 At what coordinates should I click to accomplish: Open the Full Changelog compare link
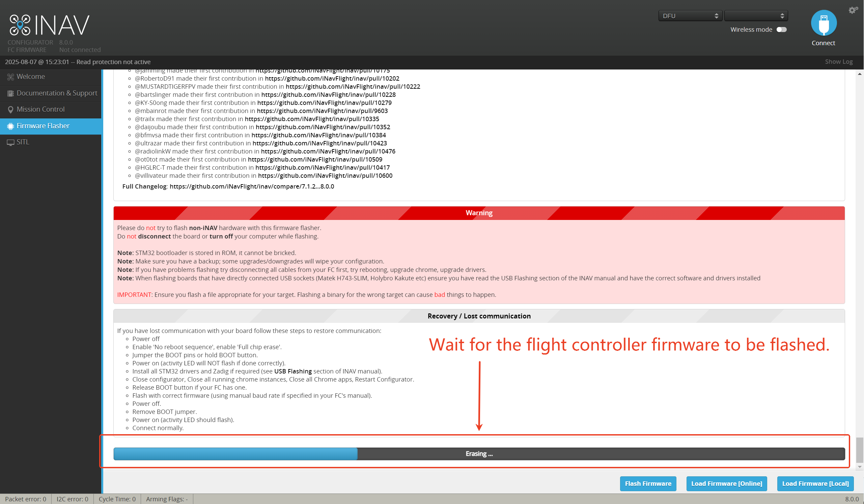tap(252, 187)
